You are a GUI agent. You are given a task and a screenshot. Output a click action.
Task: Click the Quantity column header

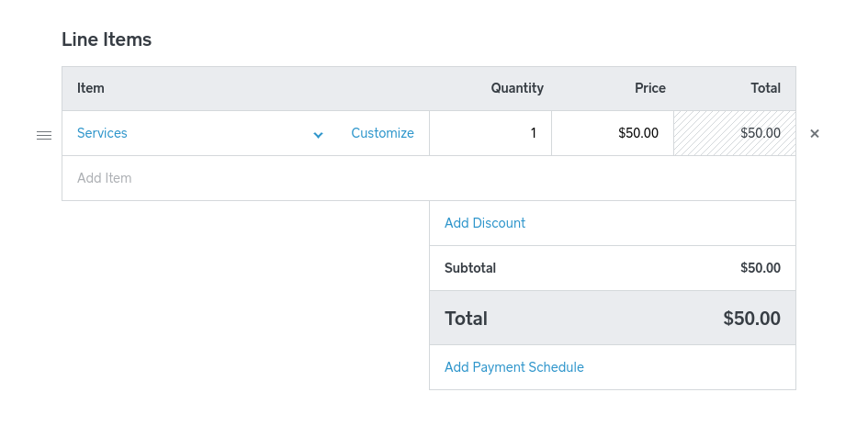(517, 88)
